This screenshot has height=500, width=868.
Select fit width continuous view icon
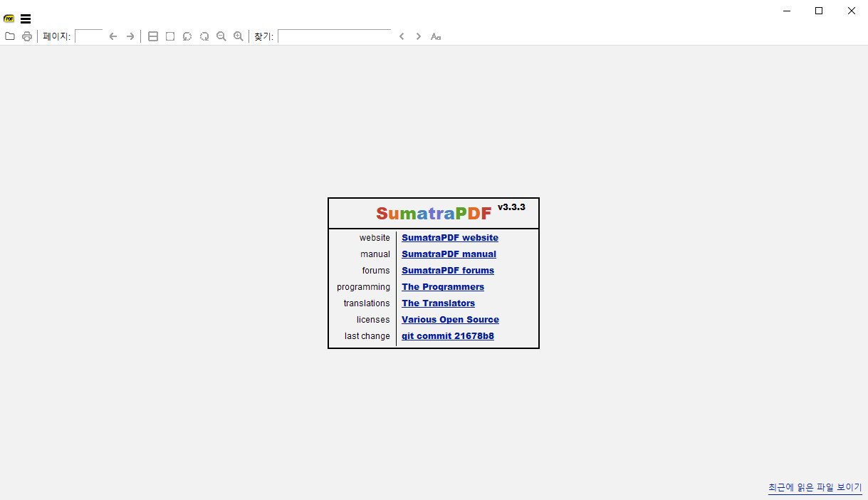pyautogui.click(x=153, y=36)
